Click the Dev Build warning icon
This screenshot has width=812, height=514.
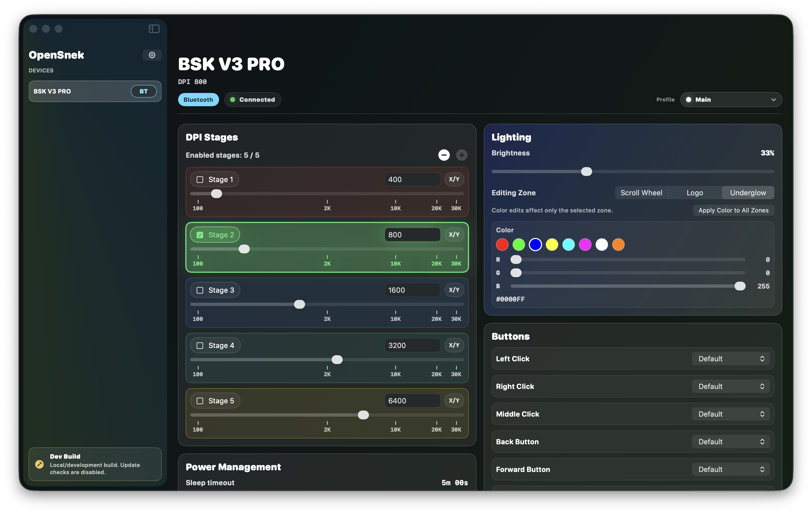pyautogui.click(x=40, y=464)
